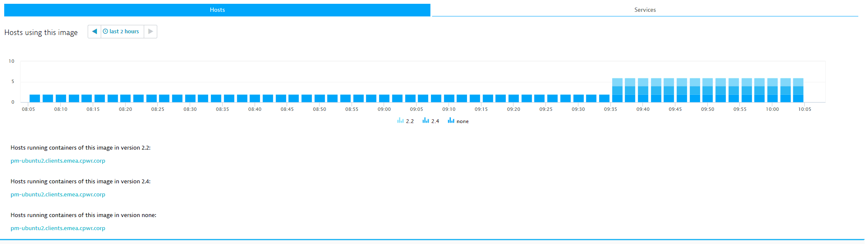This screenshot has height=244, width=868.
Task: Click the 'Hosts using this image' heading
Action: 41,32
